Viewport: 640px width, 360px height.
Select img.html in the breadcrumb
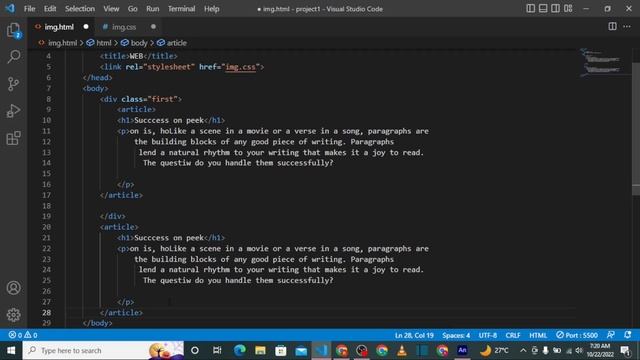pos(62,43)
